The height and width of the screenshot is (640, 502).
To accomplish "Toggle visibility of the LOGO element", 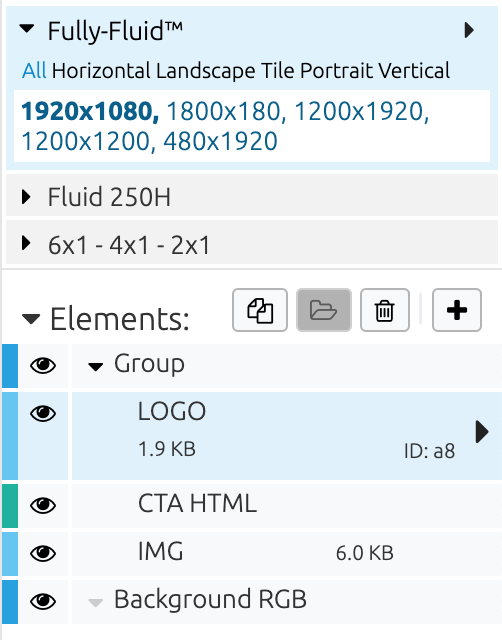I will [x=43, y=413].
